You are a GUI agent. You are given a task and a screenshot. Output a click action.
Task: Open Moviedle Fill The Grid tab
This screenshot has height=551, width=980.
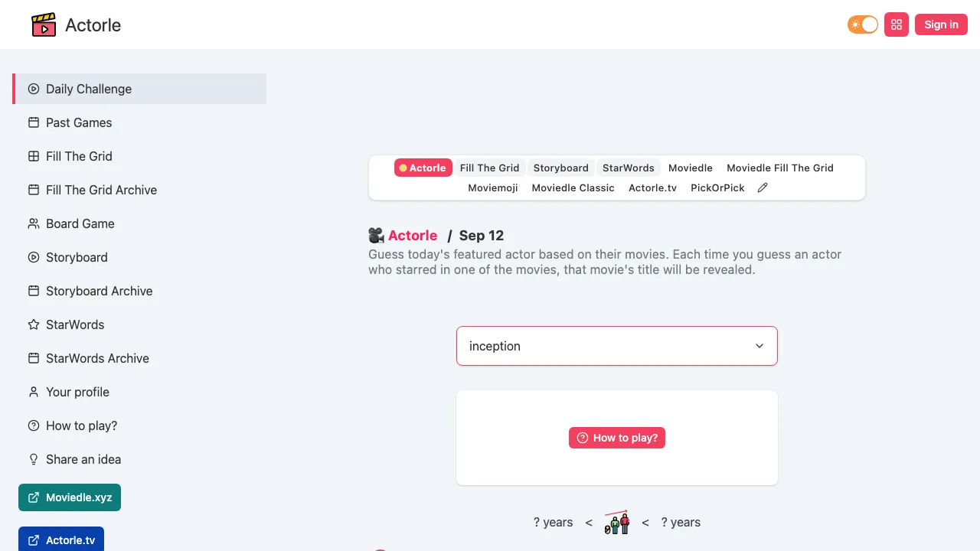[780, 168]
